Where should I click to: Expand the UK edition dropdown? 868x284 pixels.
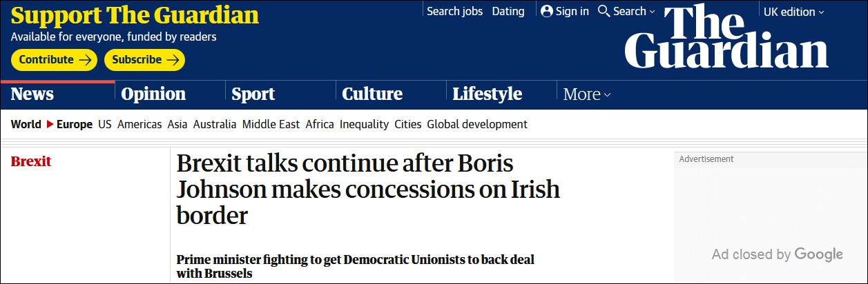coord(793,12)
